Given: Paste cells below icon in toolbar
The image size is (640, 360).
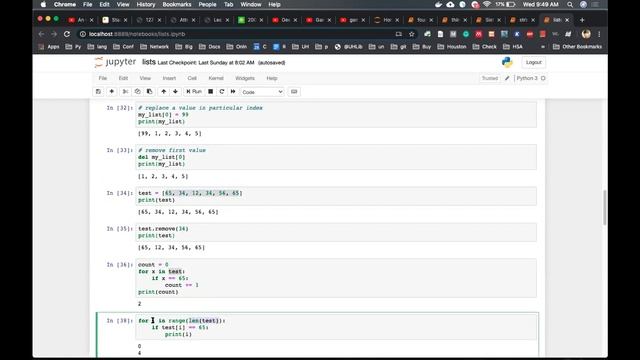Looking at the screenshot, I should click(x=149, y=91).
